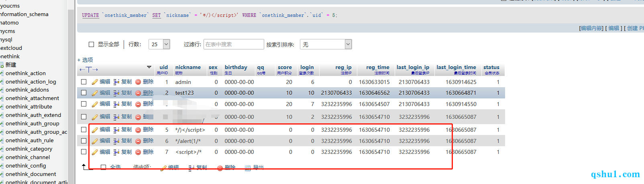
Task: Click the red delete icon for admin row
Action: point(138,82)
